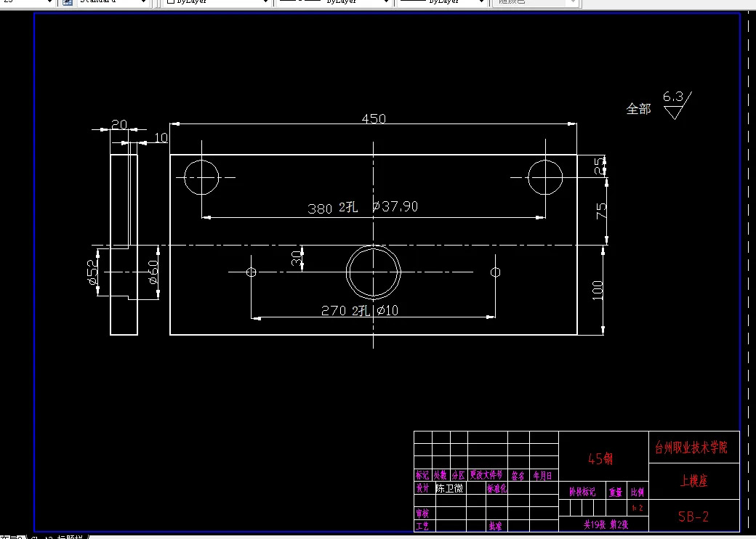
Task: Click the 年月日 header cell
Action: (x=542, y=476)
